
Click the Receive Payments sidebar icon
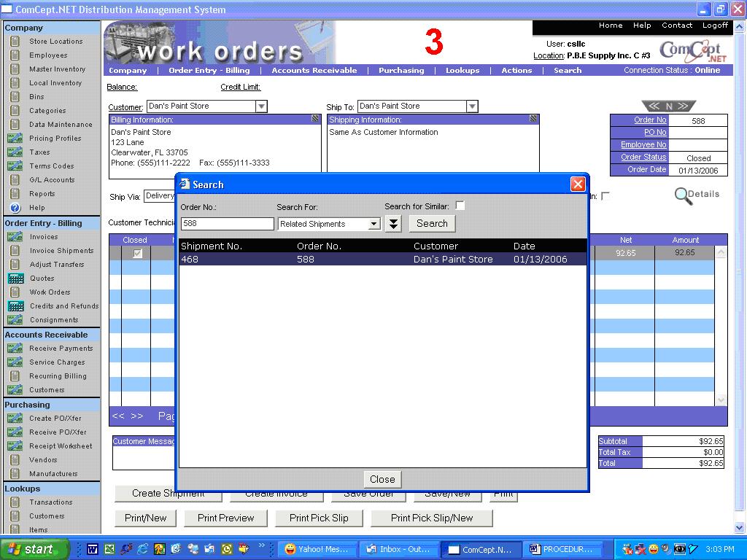click(x=15, y=349)
